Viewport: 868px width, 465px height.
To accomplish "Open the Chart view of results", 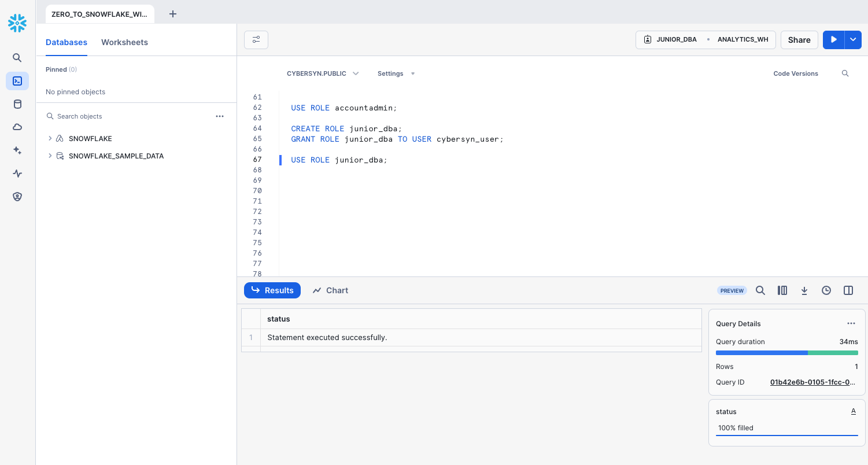I will pos(330,290).
